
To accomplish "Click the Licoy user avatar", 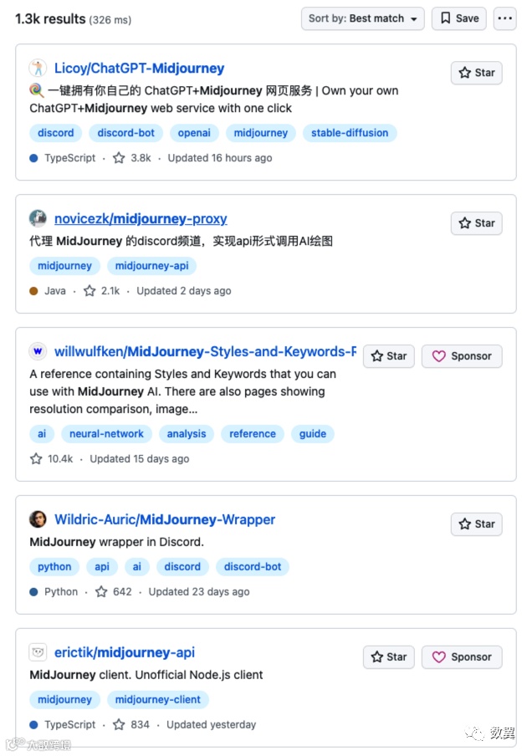I will click(38, 68).
